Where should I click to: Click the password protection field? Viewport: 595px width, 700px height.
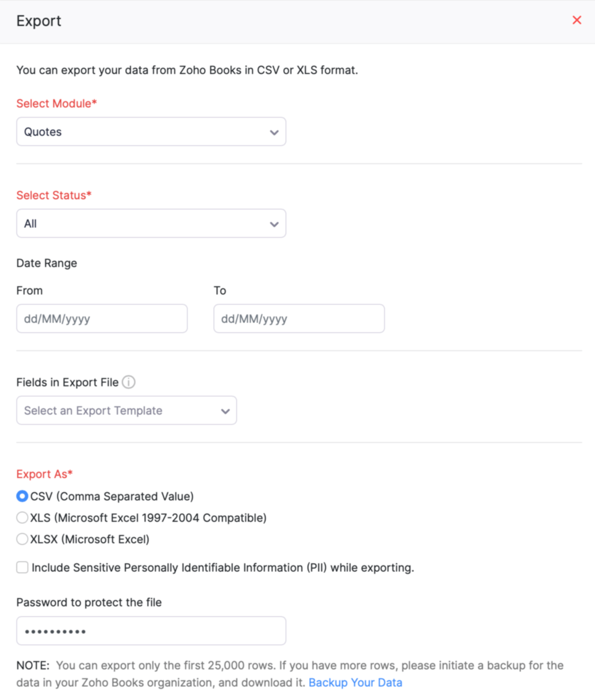[150, 631]
